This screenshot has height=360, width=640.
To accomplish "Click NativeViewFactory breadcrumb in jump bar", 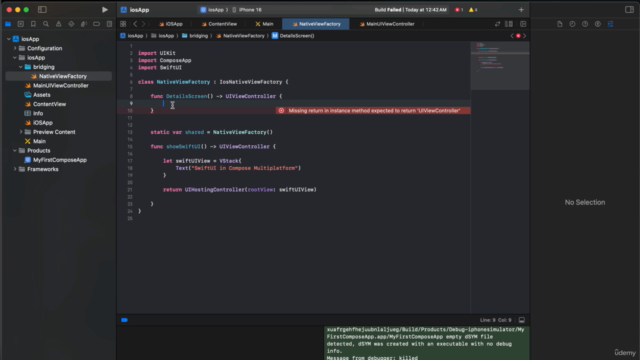I will [240, 36].
